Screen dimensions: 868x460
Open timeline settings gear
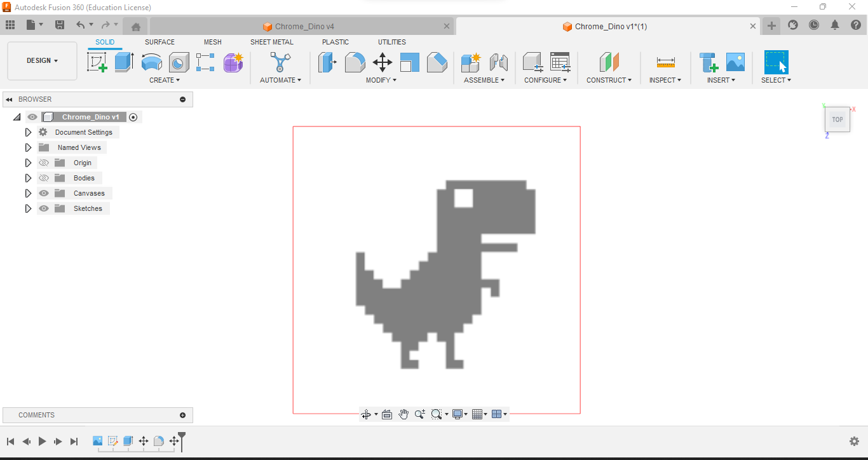855,441
